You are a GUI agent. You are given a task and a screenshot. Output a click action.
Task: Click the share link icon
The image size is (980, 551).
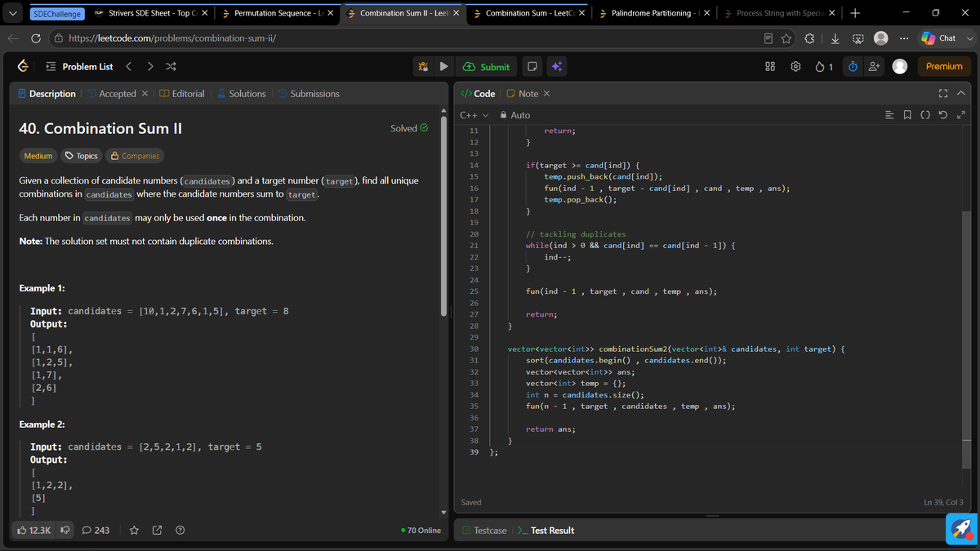point(157,531)
